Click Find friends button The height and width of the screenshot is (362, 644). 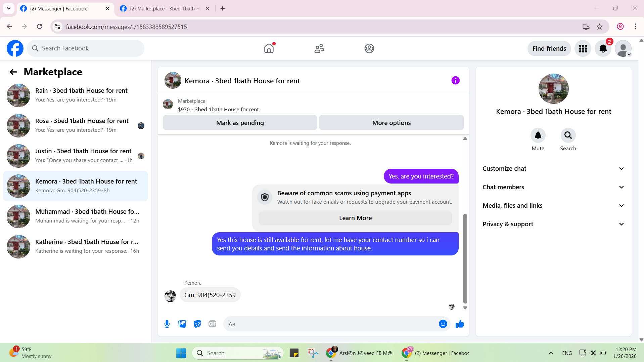pyautogui.click(x=549, y=48)
